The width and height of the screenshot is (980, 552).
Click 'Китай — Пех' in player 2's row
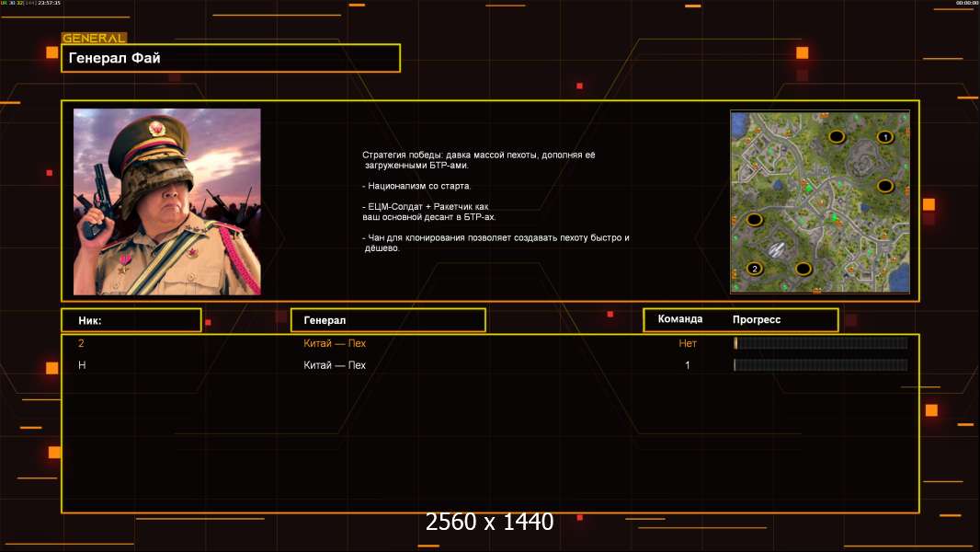coord(335,343)
